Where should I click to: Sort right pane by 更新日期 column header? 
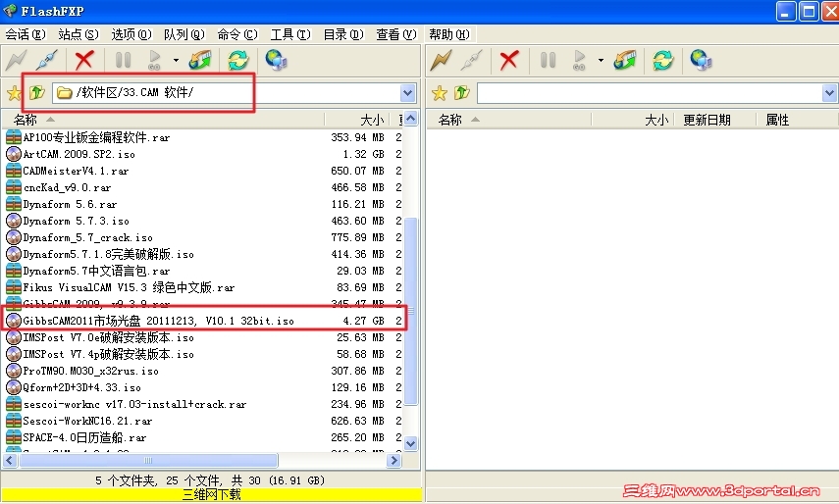714,120
